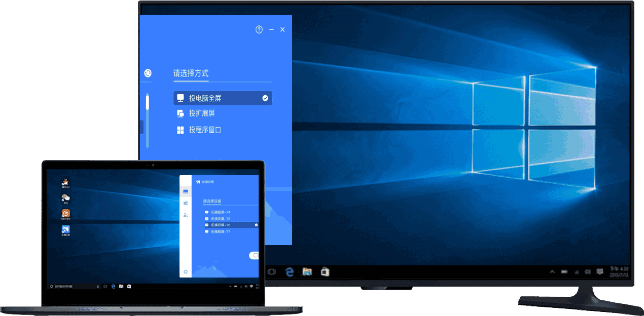This screenshot has width=644, height=316.
Task: Click the white cast button on laptop app
Action: 254,256
